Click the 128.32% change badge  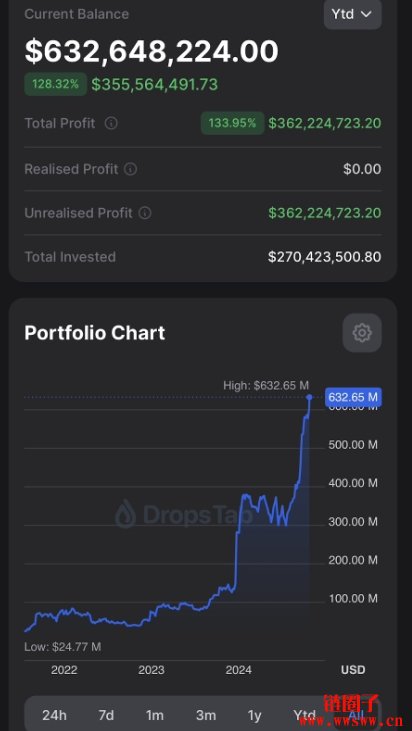55,84
